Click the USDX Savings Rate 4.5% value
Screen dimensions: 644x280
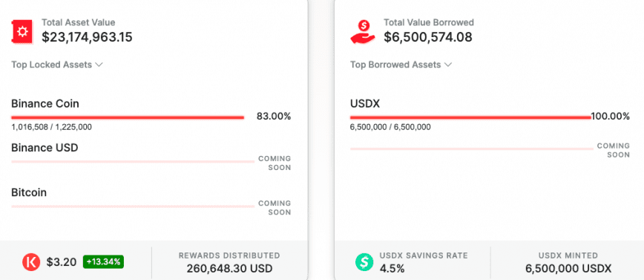click(x=392, y=269)
